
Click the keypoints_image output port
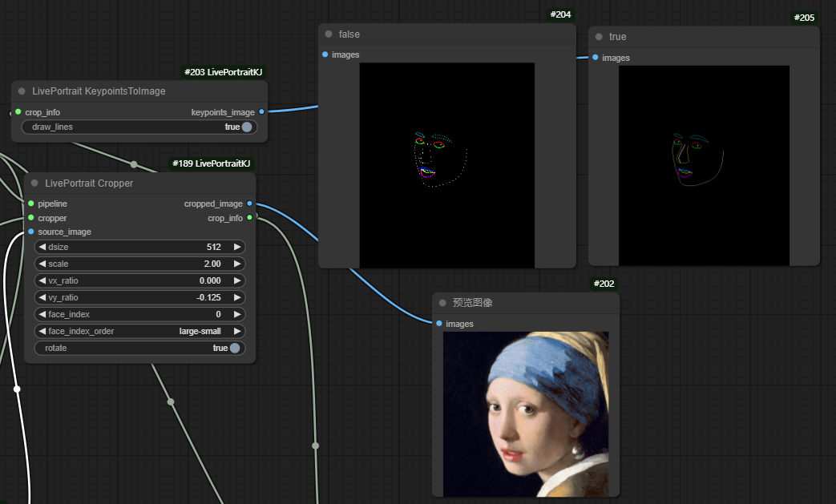[x=261, y=112]
